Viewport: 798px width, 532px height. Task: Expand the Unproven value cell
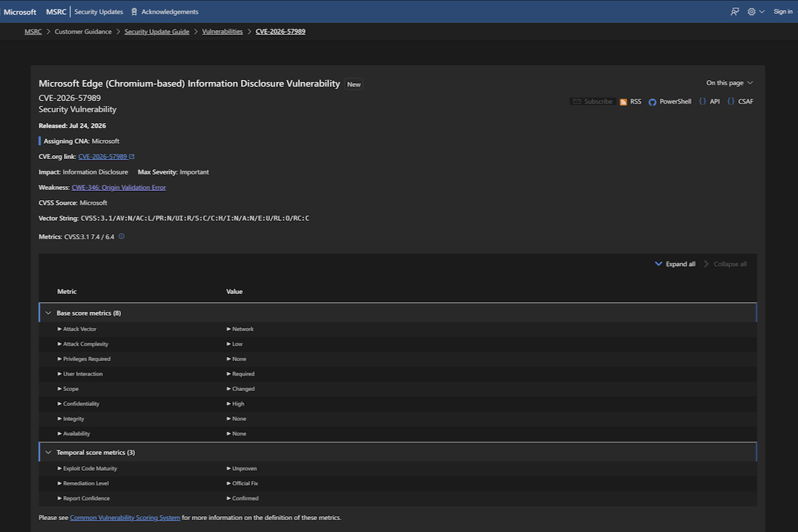(x=241, y=469)
